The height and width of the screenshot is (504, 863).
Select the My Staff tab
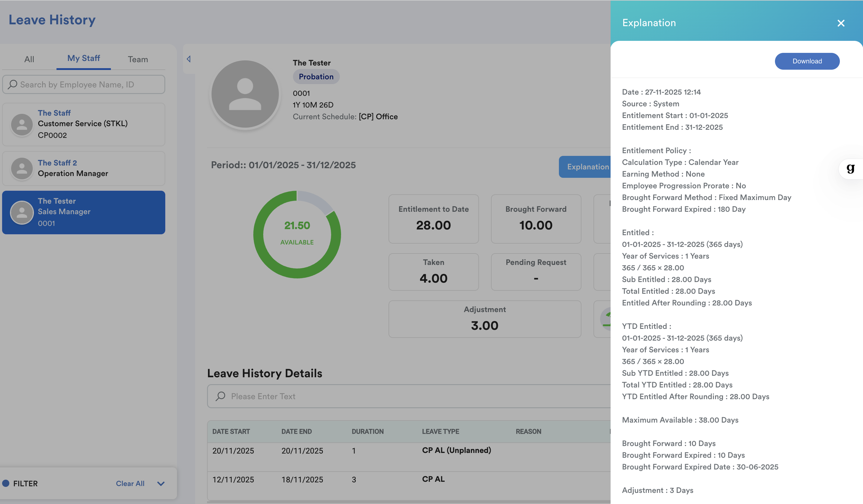point(84,58)
